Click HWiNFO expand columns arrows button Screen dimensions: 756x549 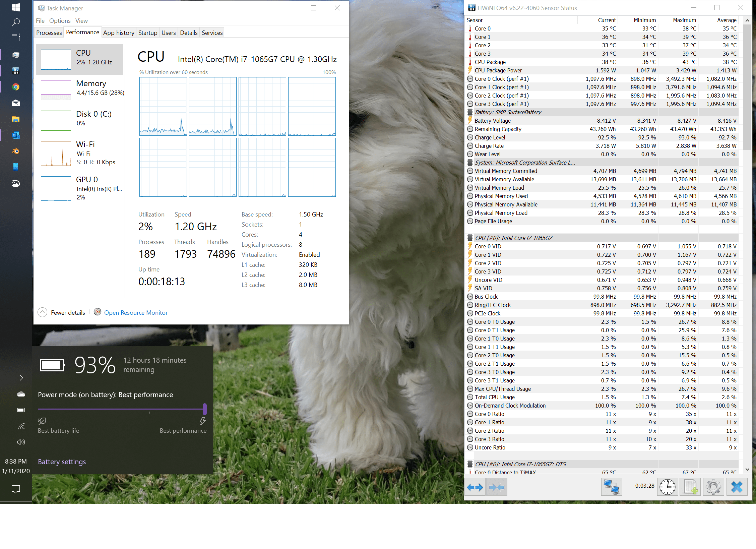(x=475, y=487)
